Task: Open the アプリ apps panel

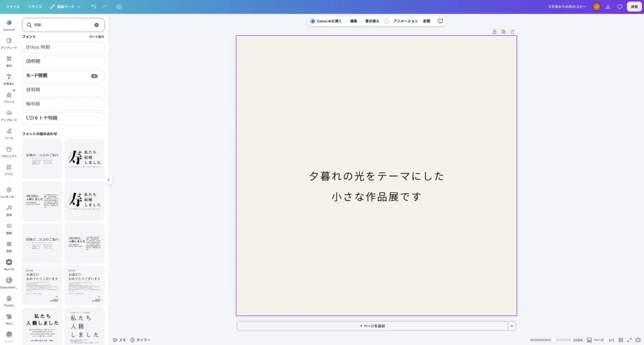Action: [9, 170]
